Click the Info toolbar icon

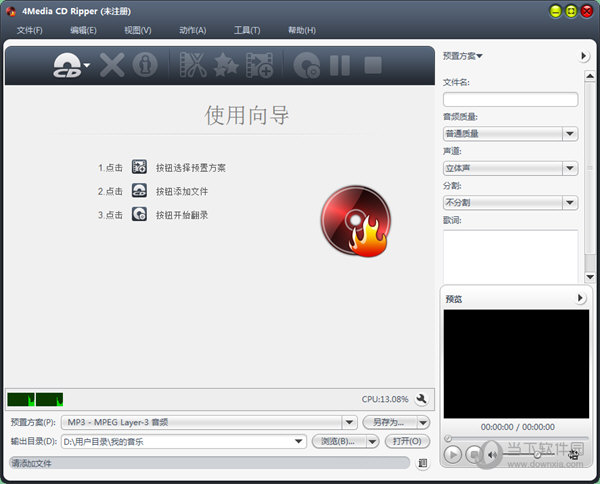(x=145, y=65)
